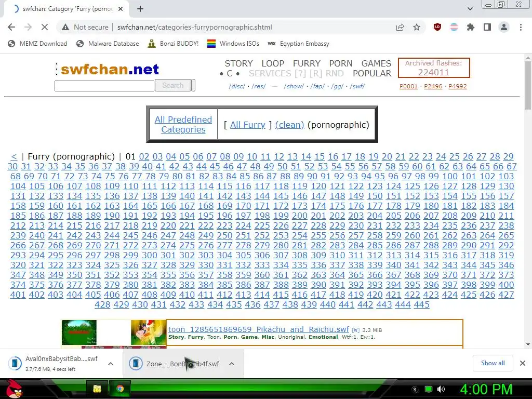Screen dimensions: 532x399
Task: Click the Chrome taskbar icon
Action: 120,389
